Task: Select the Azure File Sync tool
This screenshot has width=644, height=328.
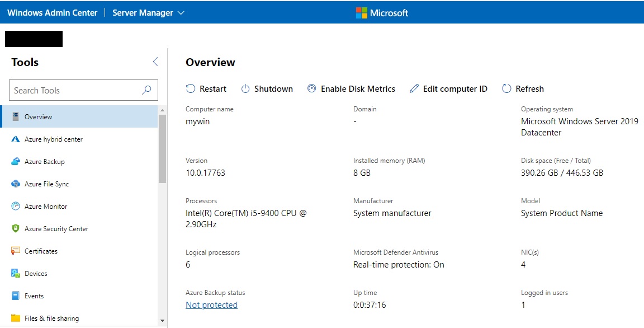Action: [47, 184]
